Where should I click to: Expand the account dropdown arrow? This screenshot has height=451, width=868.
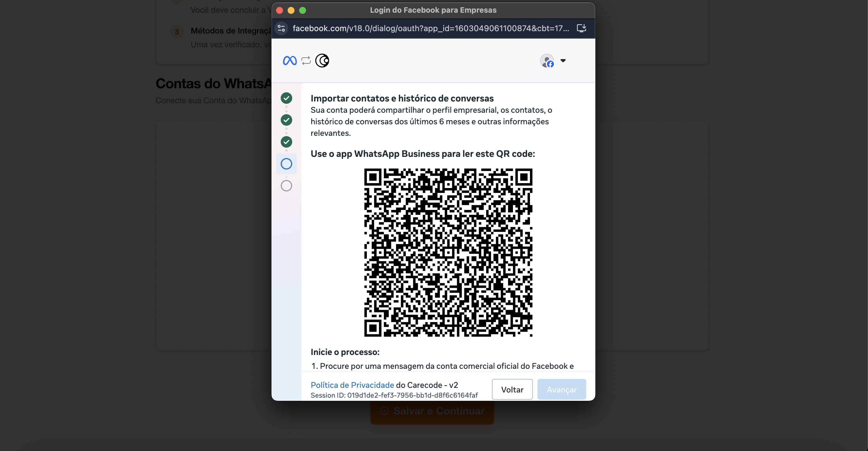(x=563, y=61)
